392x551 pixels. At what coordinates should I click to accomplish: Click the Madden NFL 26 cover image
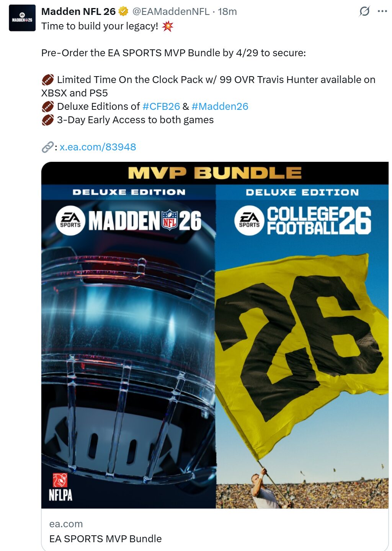[x=129, y=346]
